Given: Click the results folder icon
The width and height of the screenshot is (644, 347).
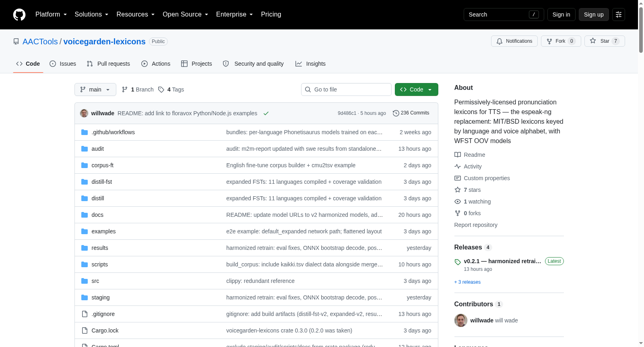Looking at the screenshot, I should (x=85, y=248).
